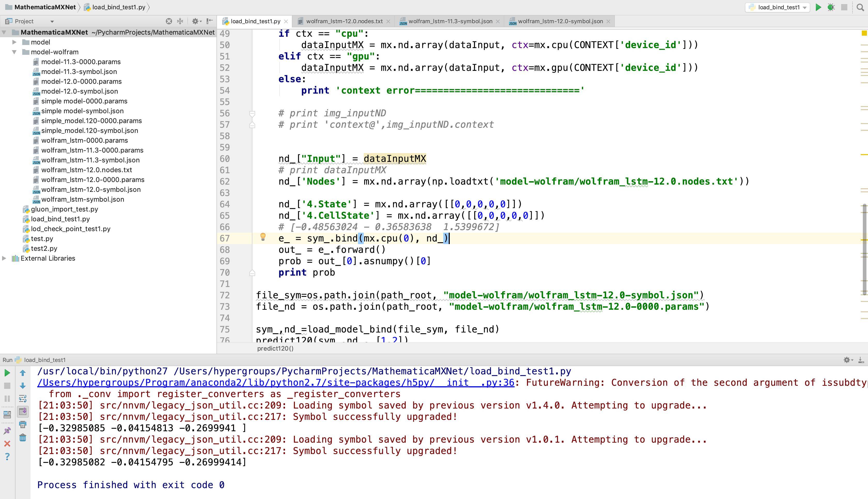This screenshot has height=499, width=868.
Task: Close the wolfram_lstm-12.0-symbol.json tab
Action: [x=608, y=21]
